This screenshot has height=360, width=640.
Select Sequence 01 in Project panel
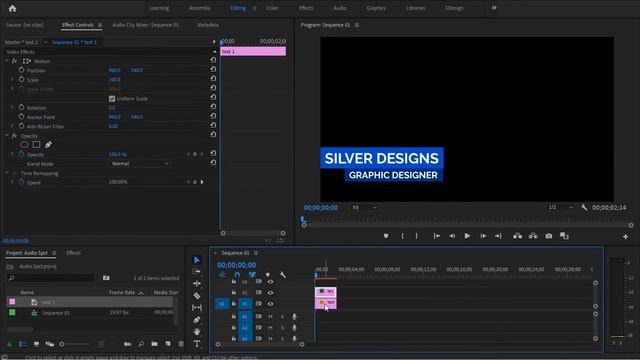point(56,313)
